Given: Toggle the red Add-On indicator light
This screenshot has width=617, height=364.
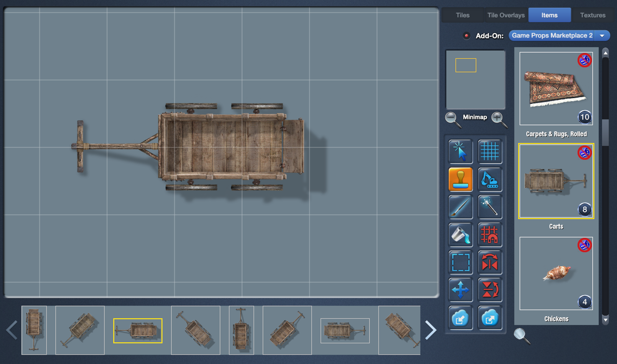Looking at the screenshot, I should 466,36.
